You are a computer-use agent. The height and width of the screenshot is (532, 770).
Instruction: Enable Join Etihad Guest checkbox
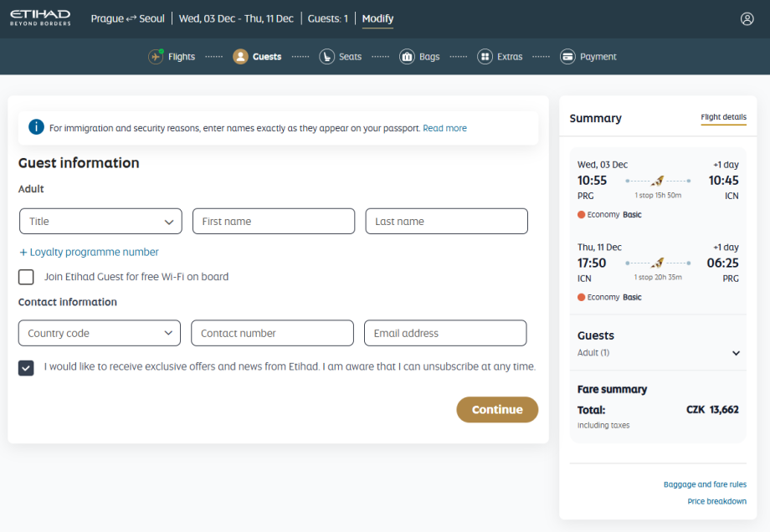coord(27,277)
